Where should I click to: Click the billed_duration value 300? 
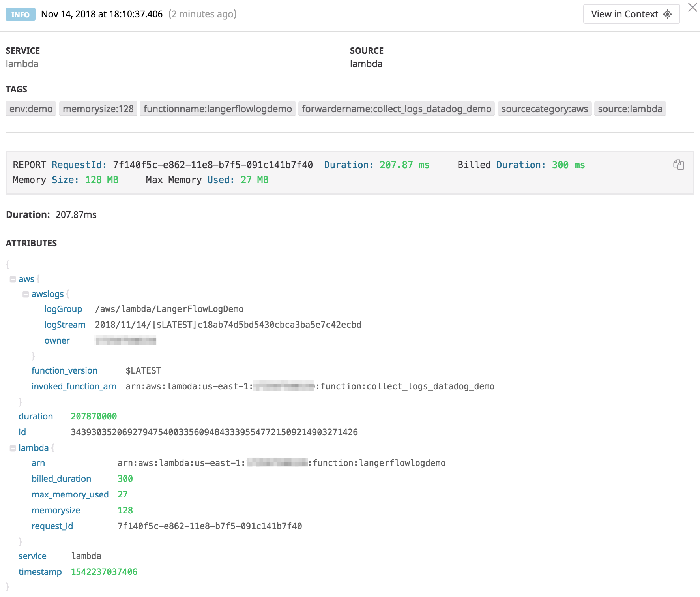(125, 479)
